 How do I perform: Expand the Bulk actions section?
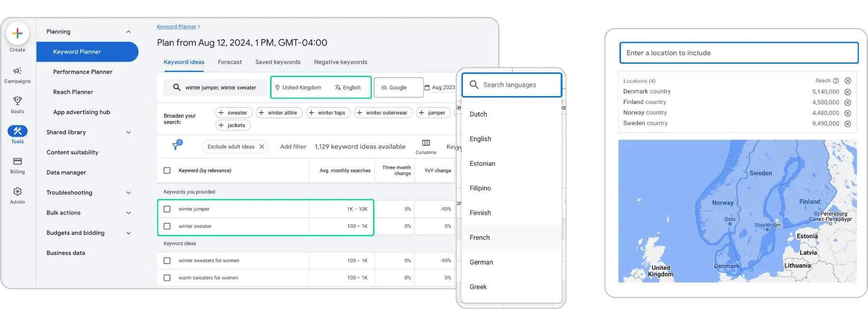(128, 213)
